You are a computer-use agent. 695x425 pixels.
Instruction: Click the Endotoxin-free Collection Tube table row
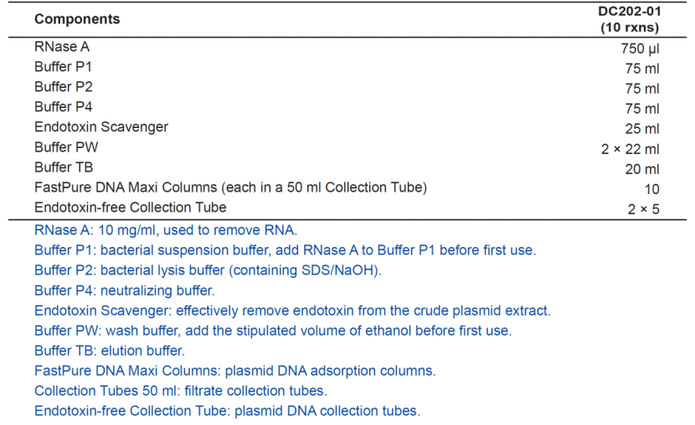coord(347,208)
